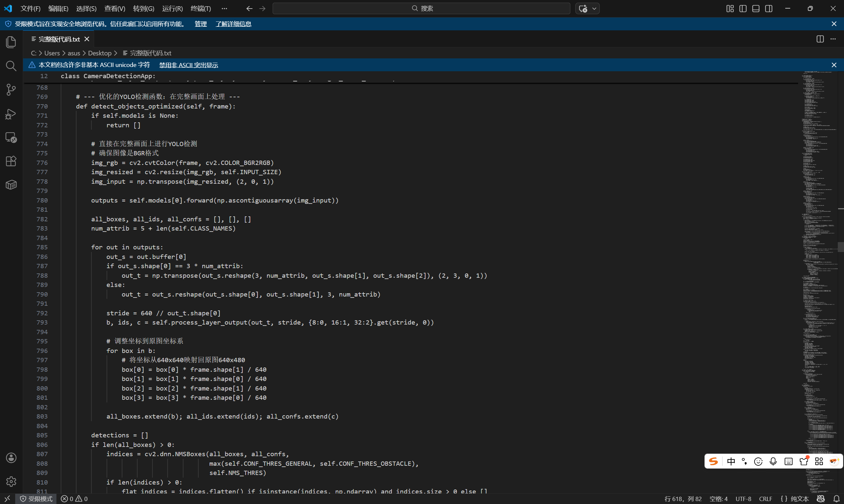Open the Manage gear menu

pyautogui.click(x=11, y=481)
